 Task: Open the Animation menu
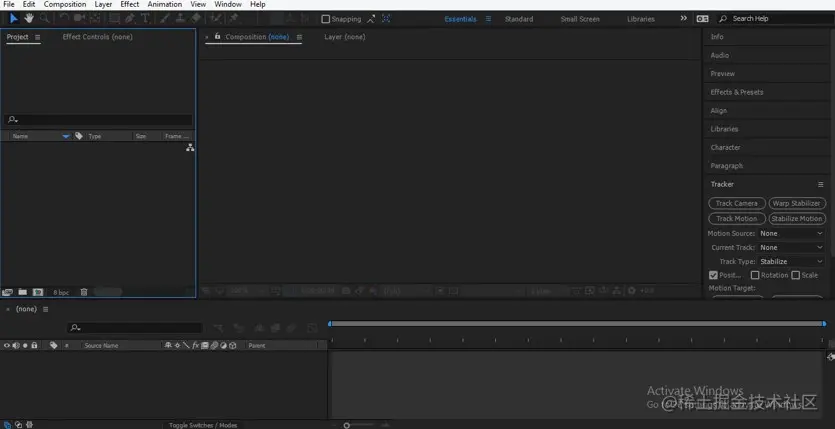click(165, 4)
